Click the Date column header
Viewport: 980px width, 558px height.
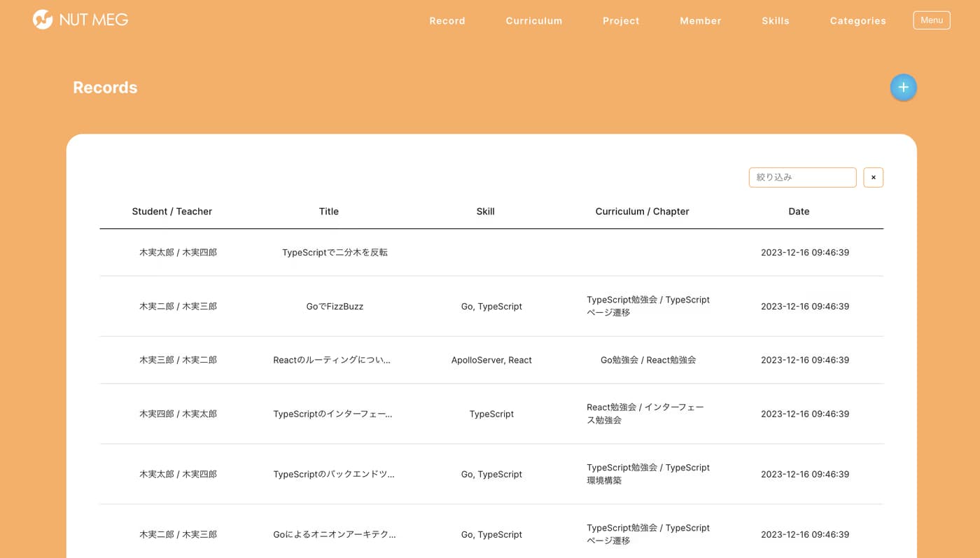pyautogui.click(x=799, y=211)
